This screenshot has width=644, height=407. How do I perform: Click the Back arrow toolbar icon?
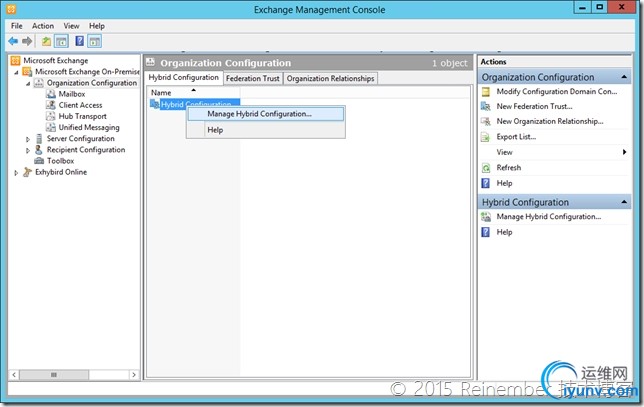[x=13, y=41]
